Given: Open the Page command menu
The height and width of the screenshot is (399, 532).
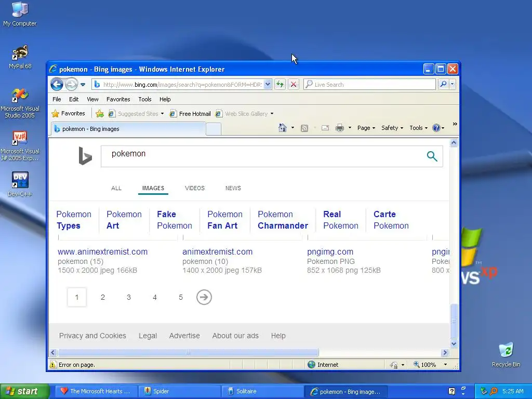Looking at the screenshot, I should coord(366,128).
